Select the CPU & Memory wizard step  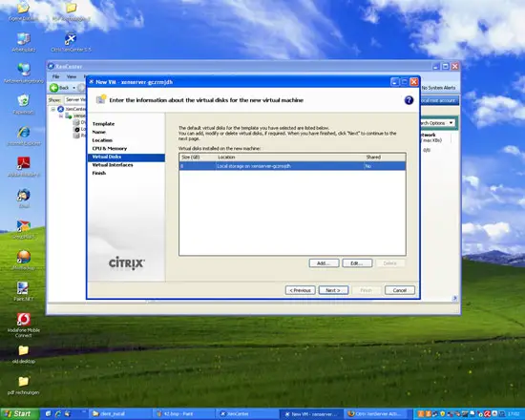(x=110, y=148)
